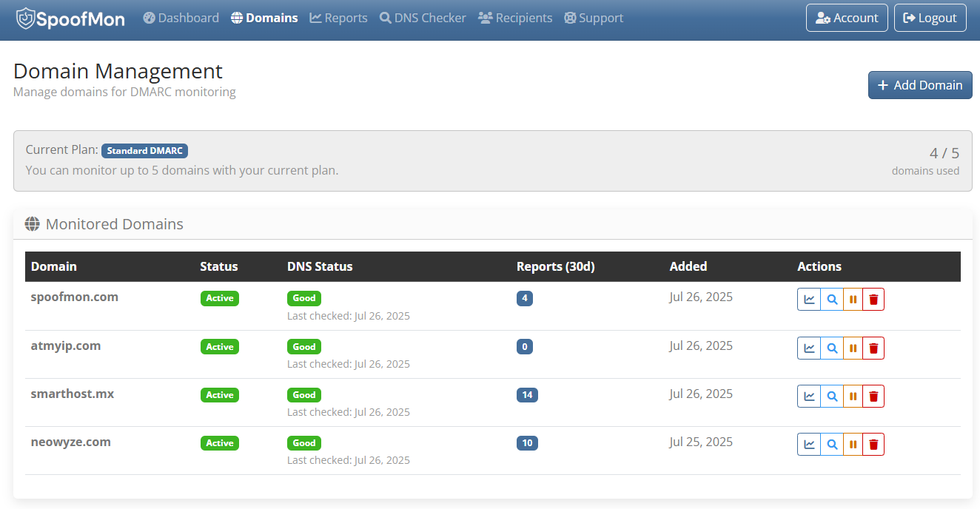
Task: Pause monitoring for neowyze.com
Action: (x=852, y=444)
